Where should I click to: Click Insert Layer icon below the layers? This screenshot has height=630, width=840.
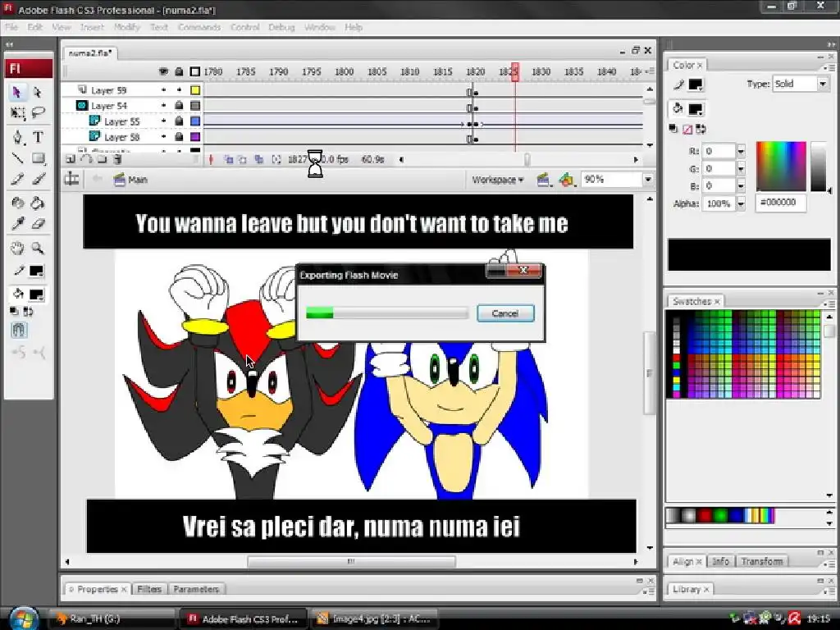pos(71,159)
